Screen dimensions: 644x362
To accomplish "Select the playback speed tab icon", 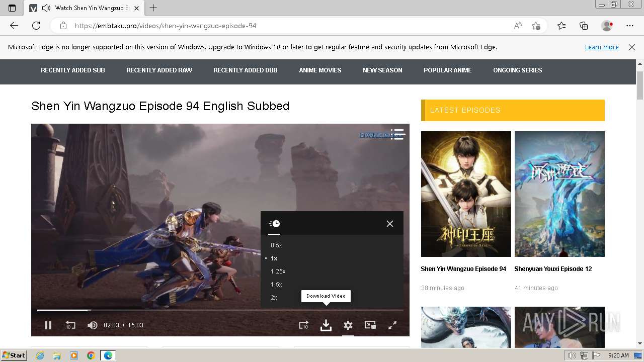I will tap(274, 224).
